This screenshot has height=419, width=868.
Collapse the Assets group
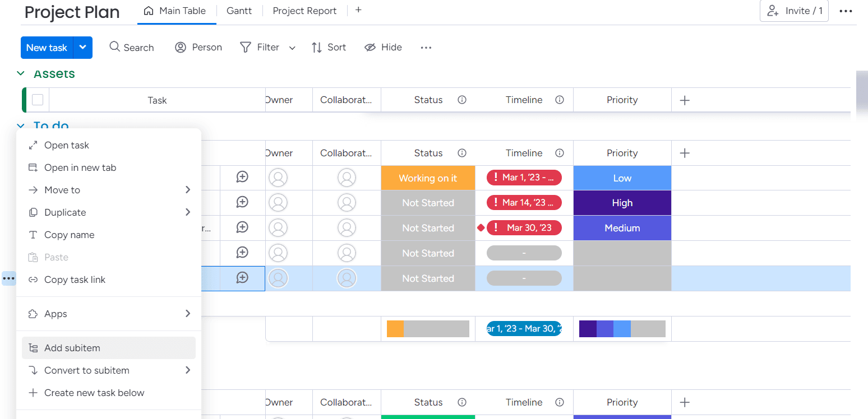[x=21, y=73]
